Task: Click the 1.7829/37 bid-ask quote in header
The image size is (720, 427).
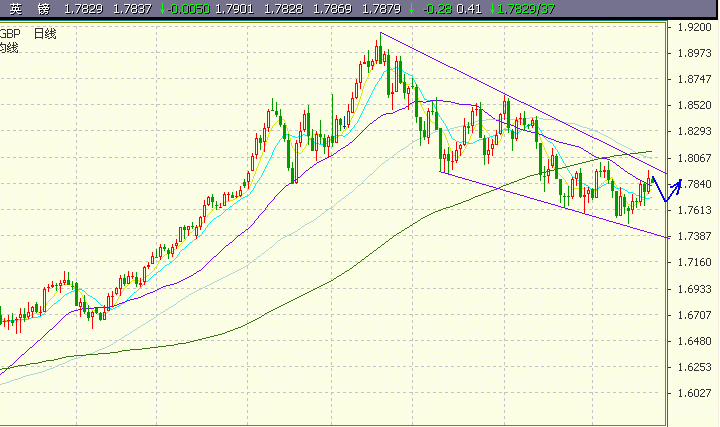Action: 526,9
